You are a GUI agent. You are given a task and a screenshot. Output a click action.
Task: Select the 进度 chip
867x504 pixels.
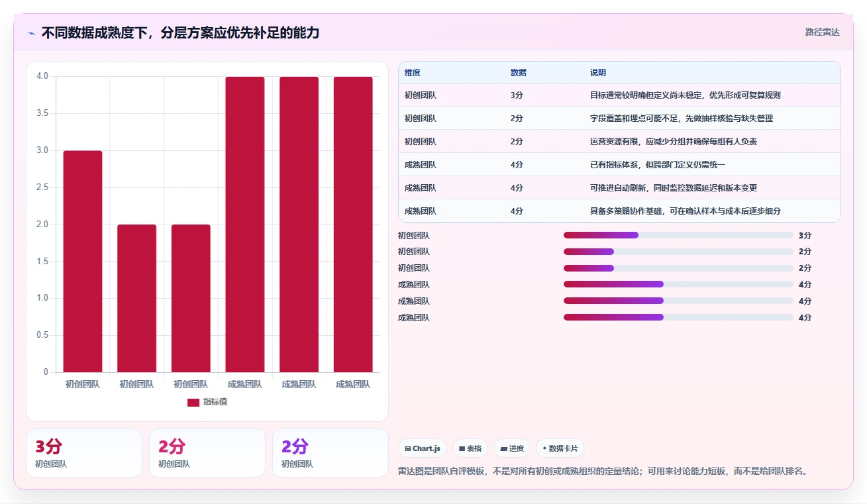coord(512,448)
